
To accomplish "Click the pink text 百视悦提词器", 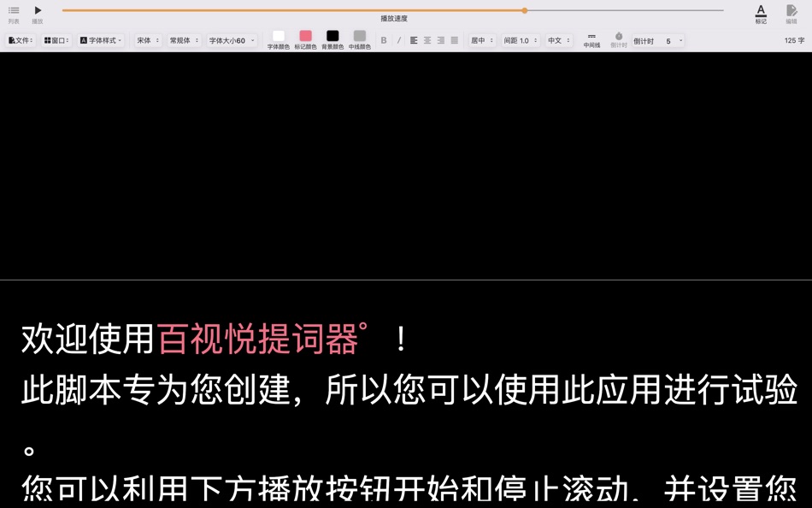I will (257, 339).
